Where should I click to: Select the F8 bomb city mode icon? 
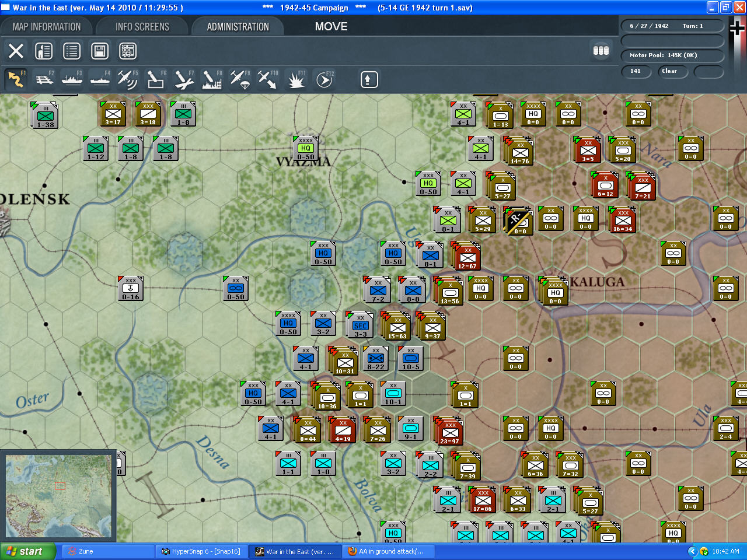click(x=212, y=79)
